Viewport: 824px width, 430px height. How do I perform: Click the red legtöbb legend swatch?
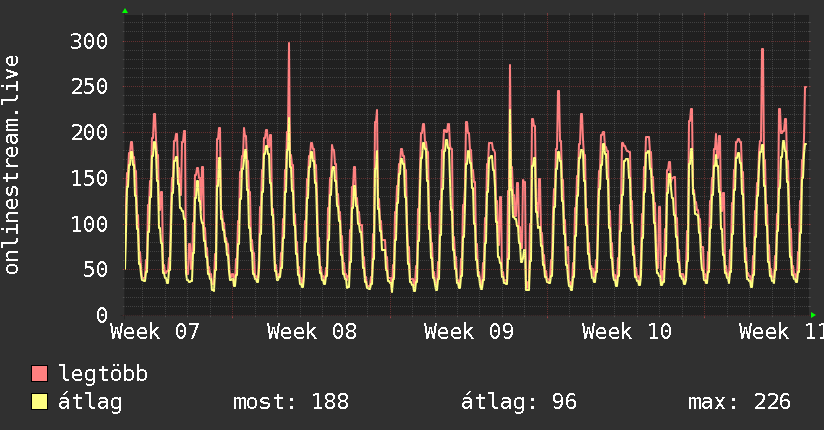40,374
